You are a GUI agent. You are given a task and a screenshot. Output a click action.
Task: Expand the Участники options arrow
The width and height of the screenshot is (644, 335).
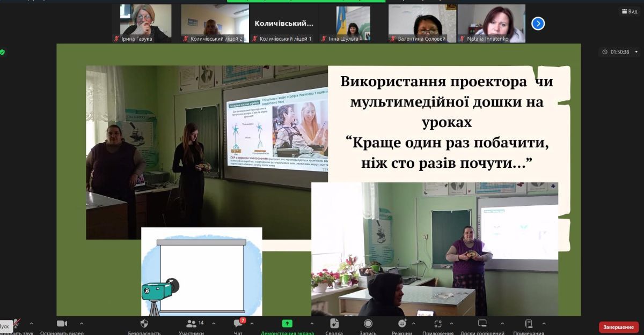214,324
